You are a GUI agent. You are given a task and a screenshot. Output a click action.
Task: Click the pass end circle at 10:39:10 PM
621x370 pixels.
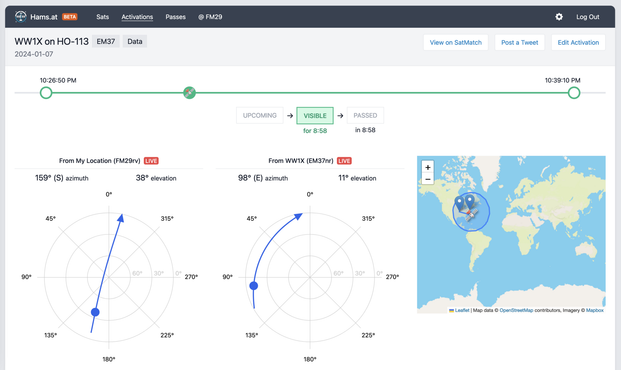click(x=574, y=93)
